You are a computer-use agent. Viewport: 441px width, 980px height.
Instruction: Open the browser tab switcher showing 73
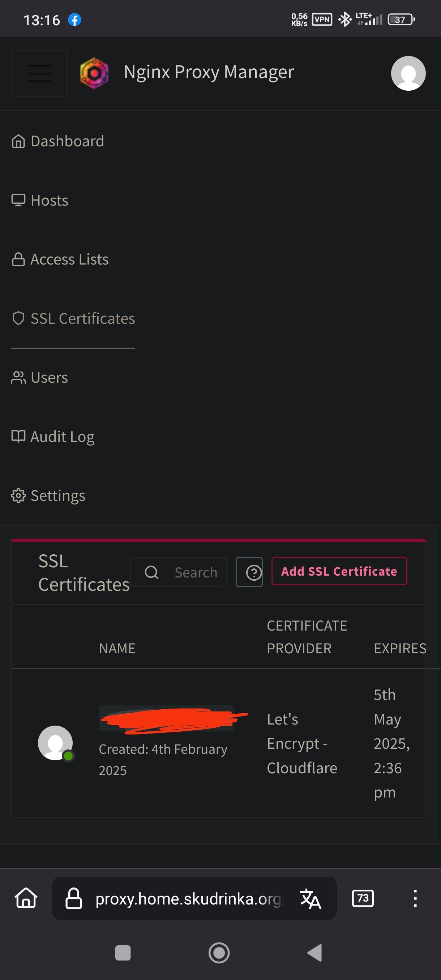tap(363, 898)
